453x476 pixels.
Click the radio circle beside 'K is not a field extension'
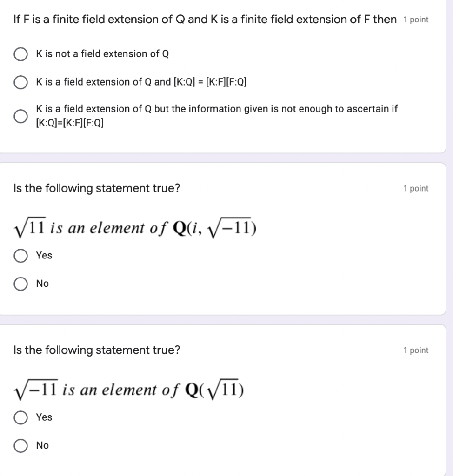coord(20,54)
